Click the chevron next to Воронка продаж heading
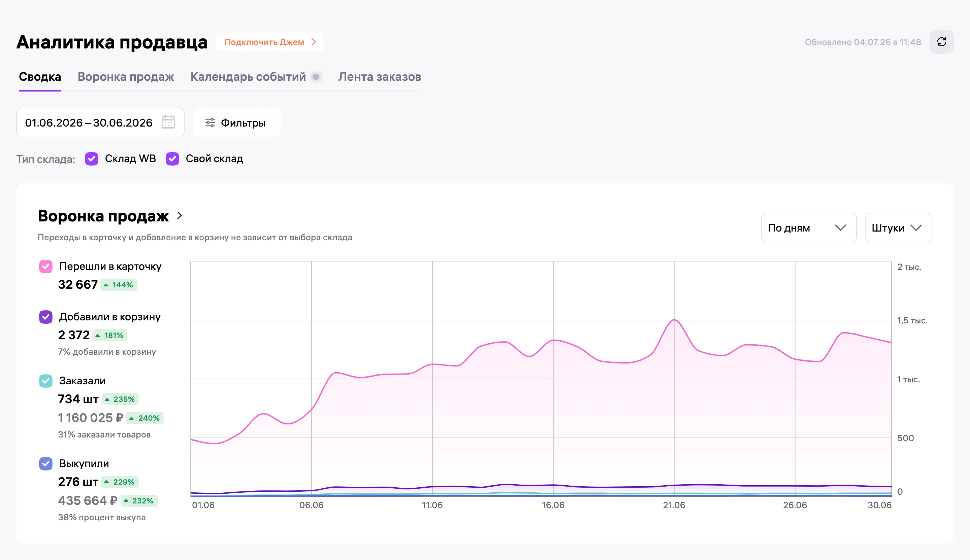Image resolution: width=970 pixels, height=560 pixels. tap(180, 215)
